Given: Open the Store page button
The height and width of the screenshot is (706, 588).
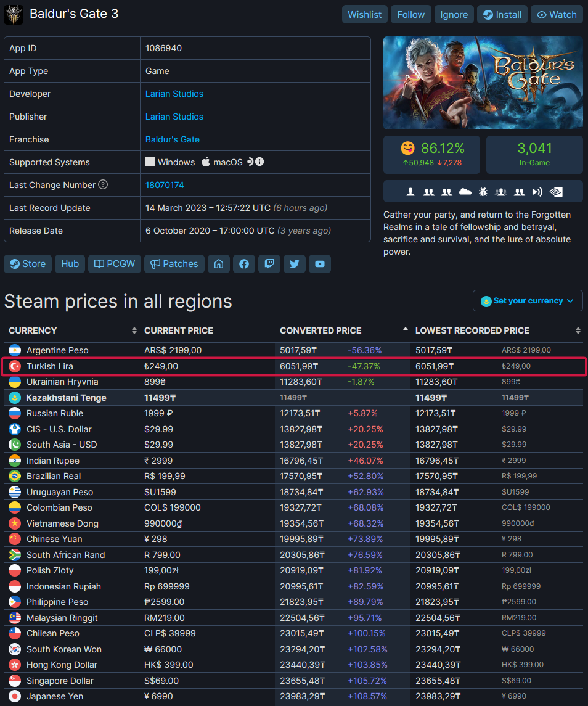Looking at the screenshot, I should (x=28, y=264).
